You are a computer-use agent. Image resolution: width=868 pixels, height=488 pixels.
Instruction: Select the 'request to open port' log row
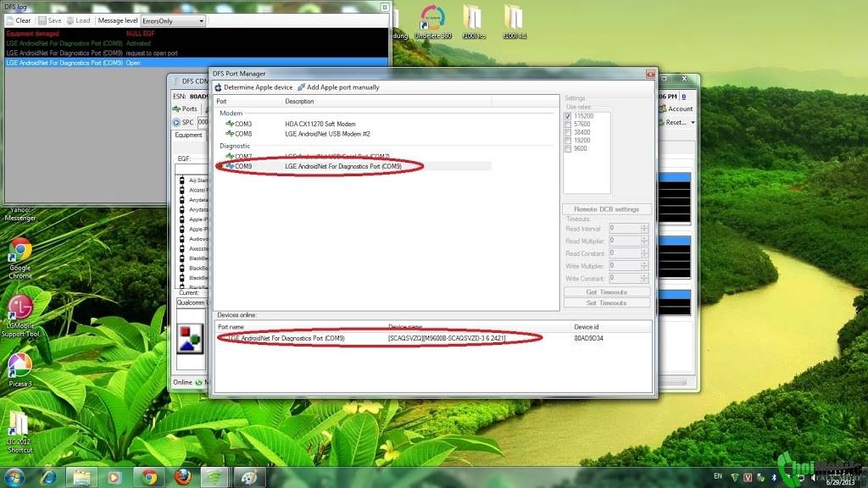click(197, 53)
